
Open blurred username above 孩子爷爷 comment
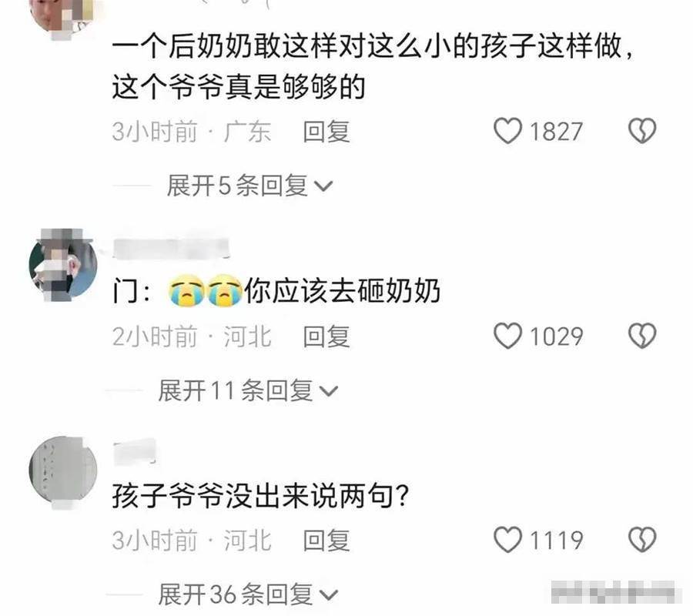135,452
